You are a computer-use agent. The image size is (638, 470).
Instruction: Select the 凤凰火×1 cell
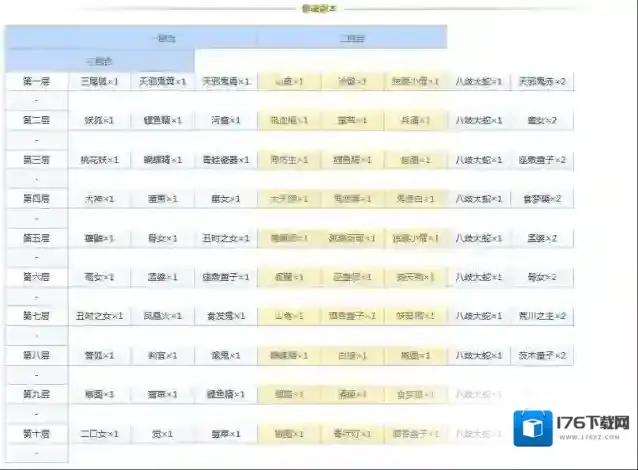162,316
